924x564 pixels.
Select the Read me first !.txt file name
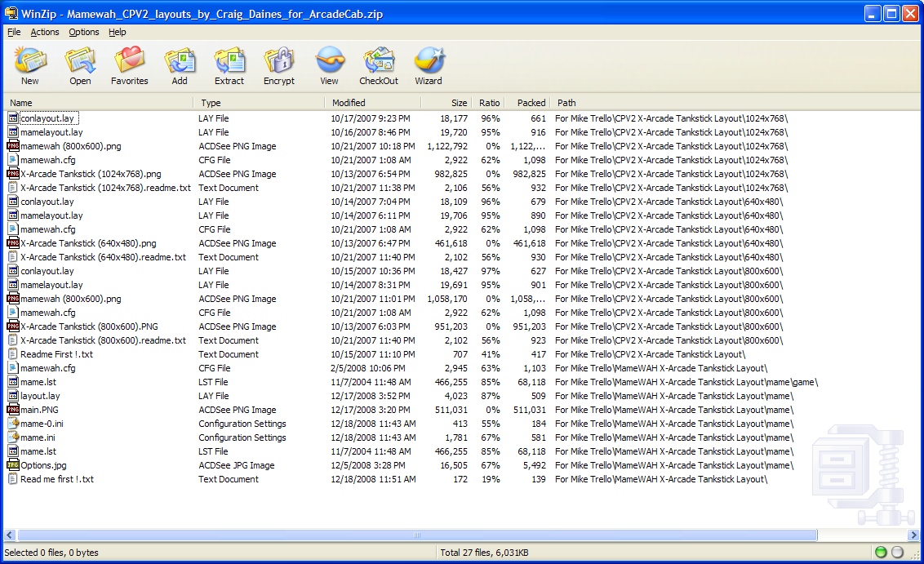(x=57, y=479)
